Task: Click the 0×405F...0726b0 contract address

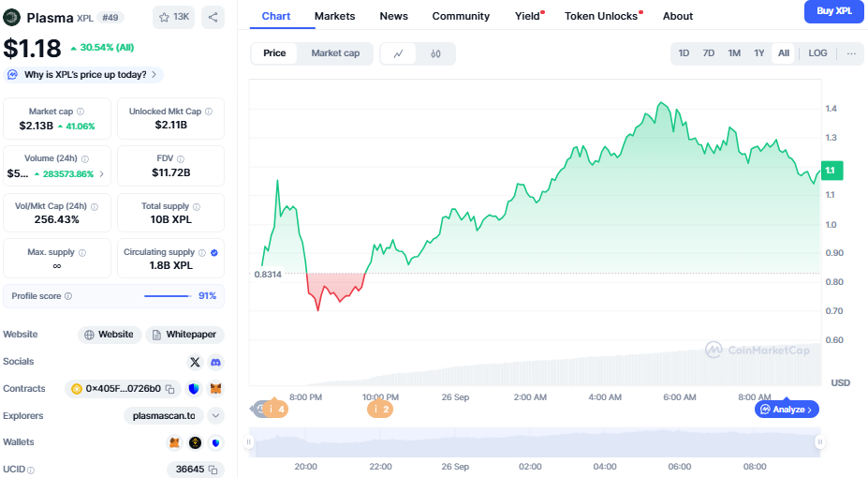Action: point(123,389)
